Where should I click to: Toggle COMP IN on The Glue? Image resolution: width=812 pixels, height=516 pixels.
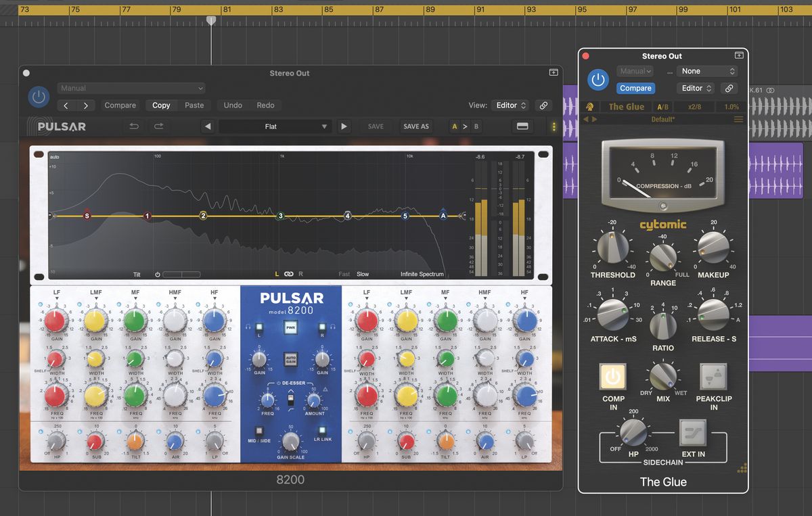(613, 377)
